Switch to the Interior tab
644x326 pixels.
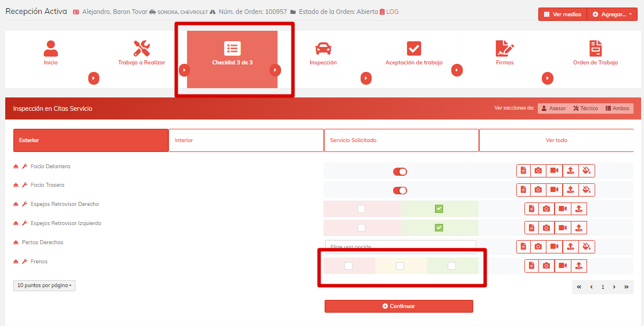246,140
